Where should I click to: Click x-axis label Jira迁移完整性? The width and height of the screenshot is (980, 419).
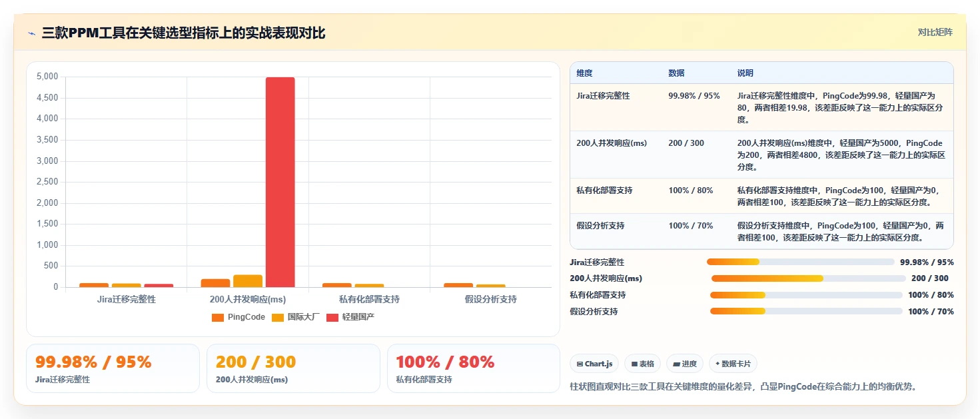click(127, 300)
